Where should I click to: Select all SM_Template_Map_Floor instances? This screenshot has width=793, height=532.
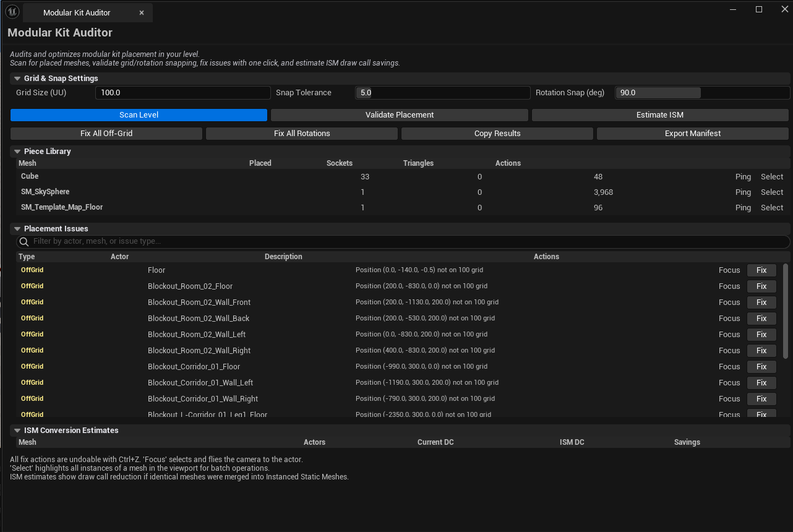click(x=772, y=208)
